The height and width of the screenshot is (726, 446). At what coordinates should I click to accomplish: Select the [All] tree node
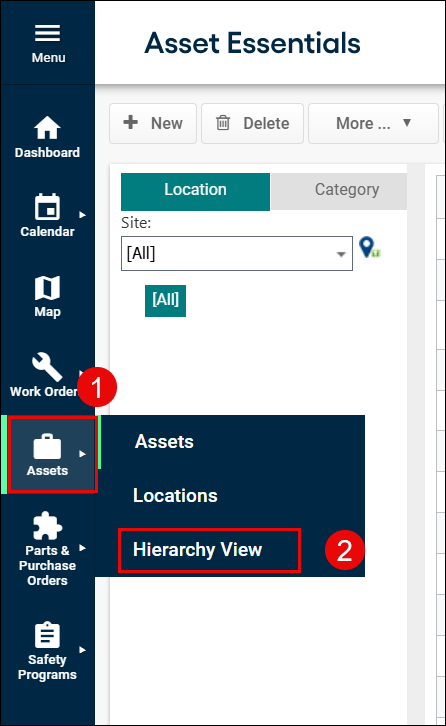(x=165, y=301)
